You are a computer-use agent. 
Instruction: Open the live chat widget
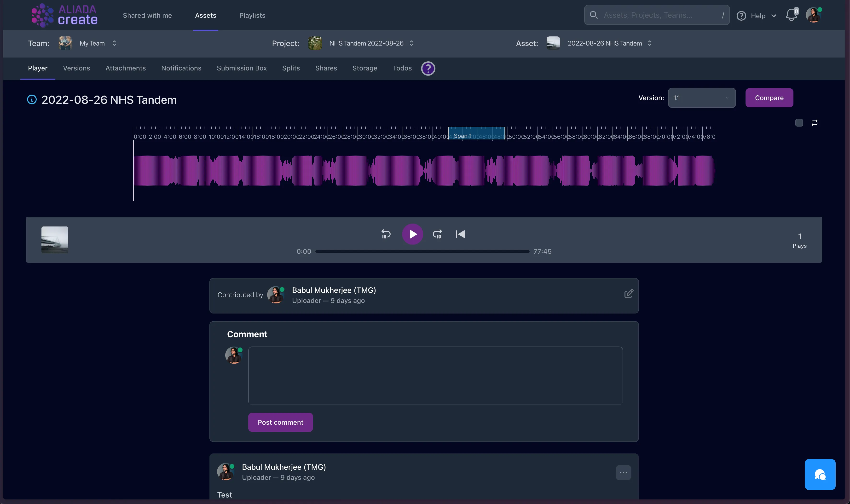click(x=820, y=474)
